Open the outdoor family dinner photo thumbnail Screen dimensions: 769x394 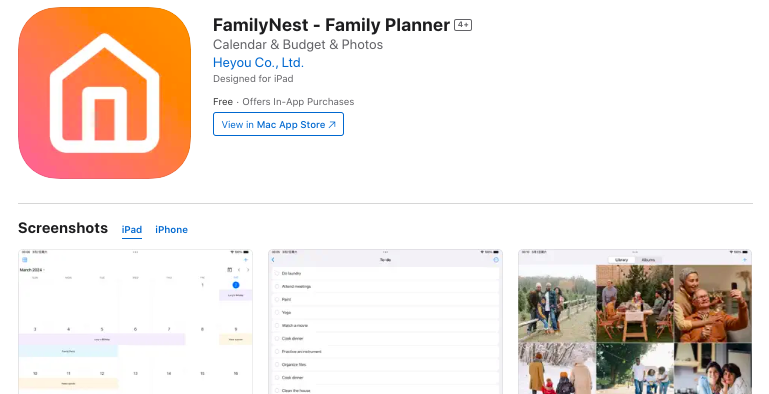pyautogui.click(x=635, y=303)
